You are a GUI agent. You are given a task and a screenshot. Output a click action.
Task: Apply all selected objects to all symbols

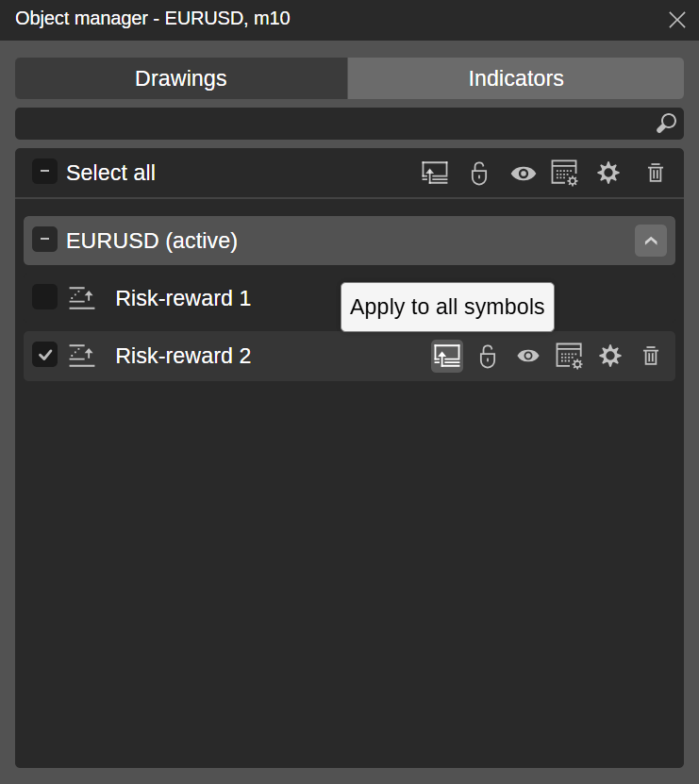435,173
